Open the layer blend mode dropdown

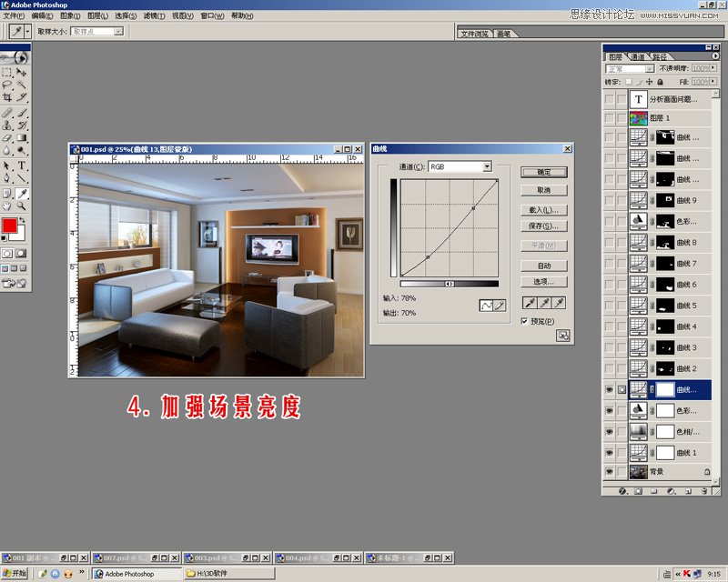[x=650, y=69]
